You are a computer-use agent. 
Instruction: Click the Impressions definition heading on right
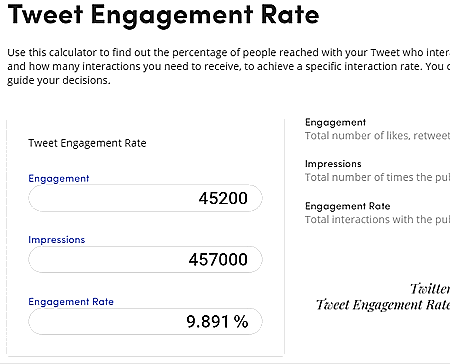pyautogui.click(x=333, y=164)
